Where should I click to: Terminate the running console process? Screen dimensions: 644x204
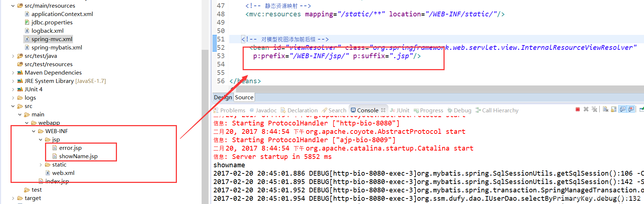tap(578, 109)
